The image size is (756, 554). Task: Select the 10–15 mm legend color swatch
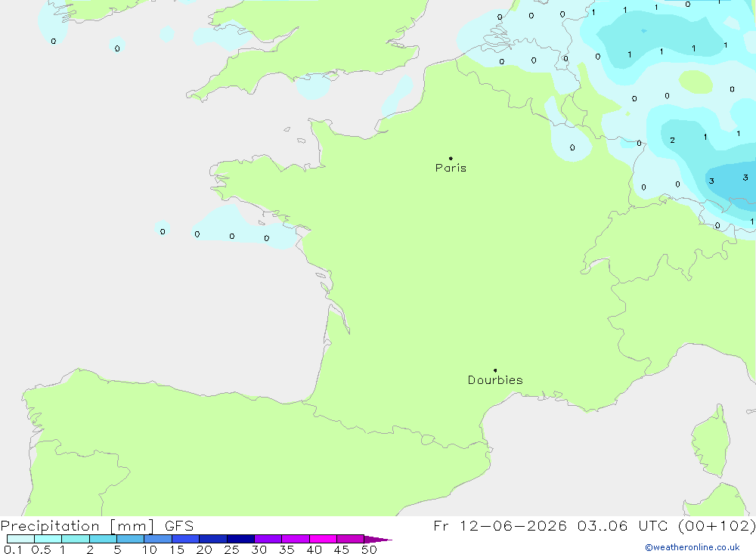tap(158, 539)
